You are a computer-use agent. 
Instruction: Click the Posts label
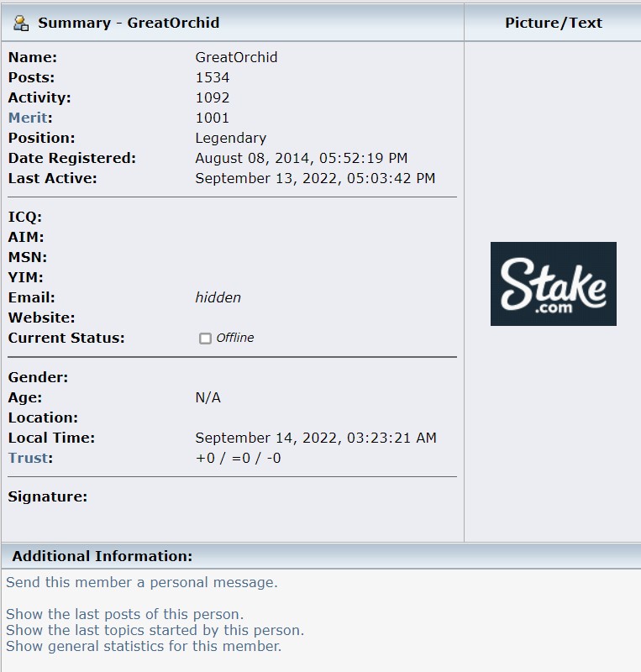31,77
